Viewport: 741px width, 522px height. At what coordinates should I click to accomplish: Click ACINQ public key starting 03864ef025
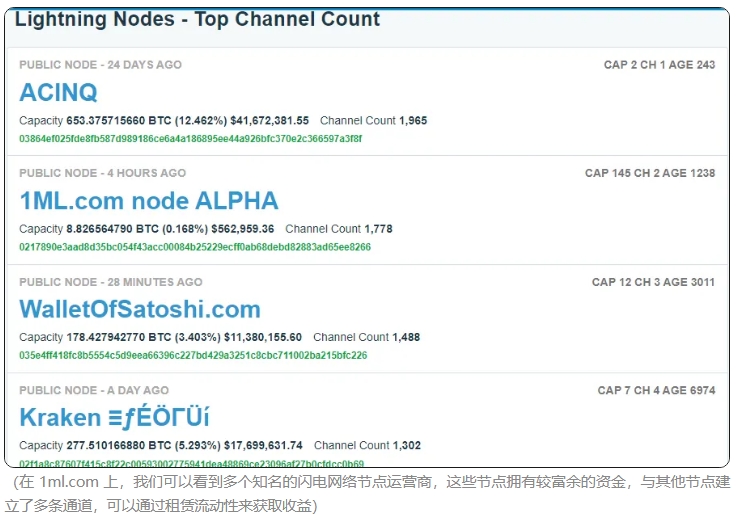pyautogui.click(x=190, y=139)
